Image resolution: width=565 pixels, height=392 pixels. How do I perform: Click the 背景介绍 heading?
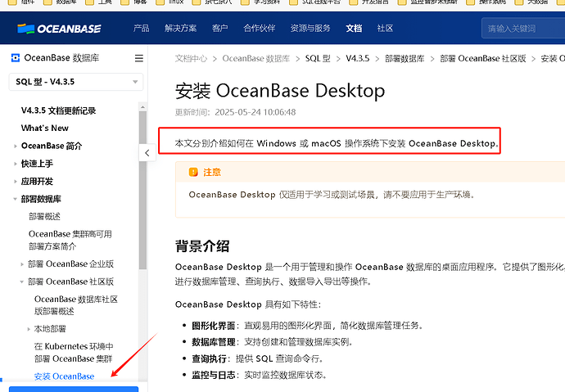(202, 246)
